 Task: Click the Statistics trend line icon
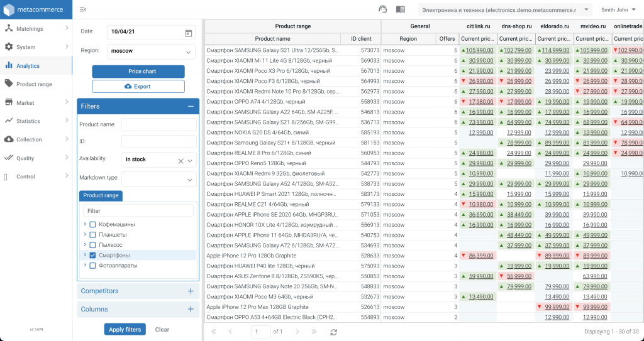9,121
